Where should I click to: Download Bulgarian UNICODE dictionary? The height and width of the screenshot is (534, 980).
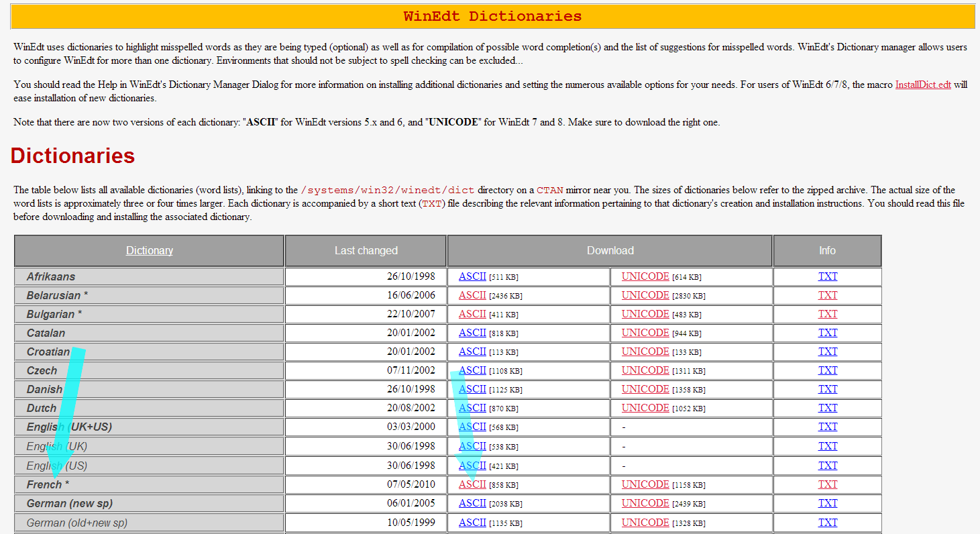pyautogui.click(x=645, y=314)
